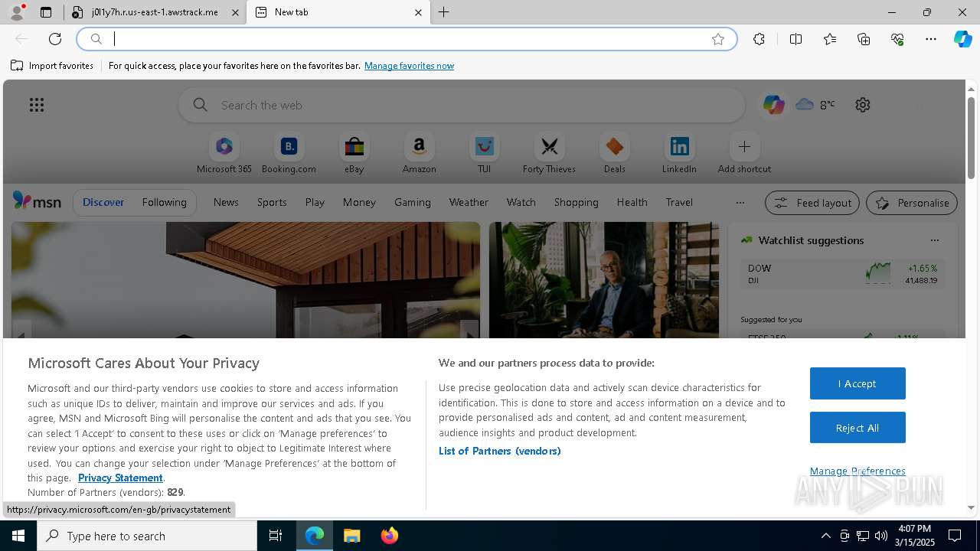The height and width of the screenshot is (551, 980).
Task: Open the weather 8°C widget
Action: click(815, 105)
